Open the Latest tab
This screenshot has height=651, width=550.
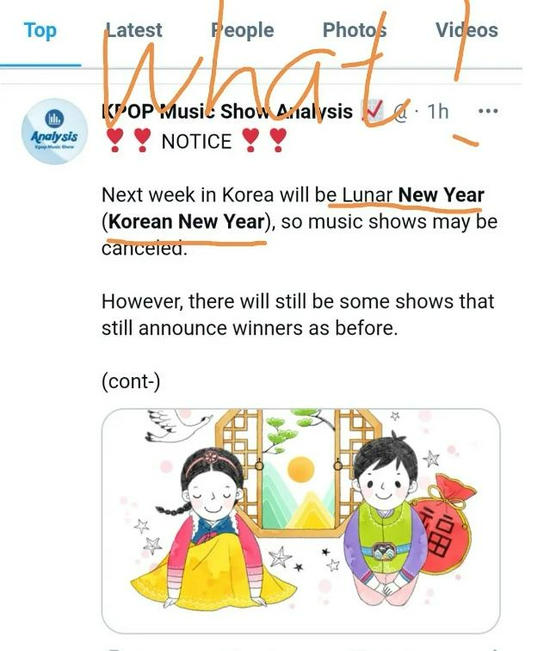point(133,30)
